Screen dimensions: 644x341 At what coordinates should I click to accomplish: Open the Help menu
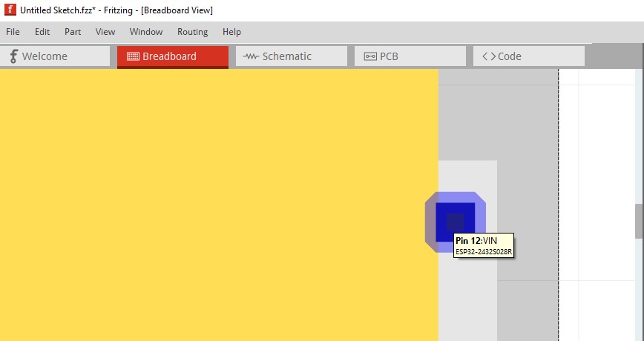pos(231,32)
